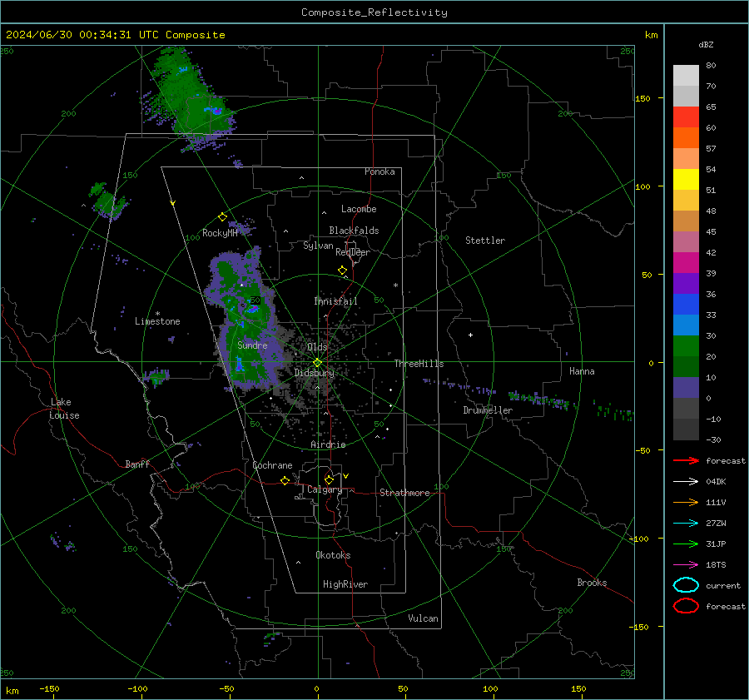Click the yellow diamond marker near RedDeer
The height and width of the screenshot is (700, 749).
click(x=343, y=271)
